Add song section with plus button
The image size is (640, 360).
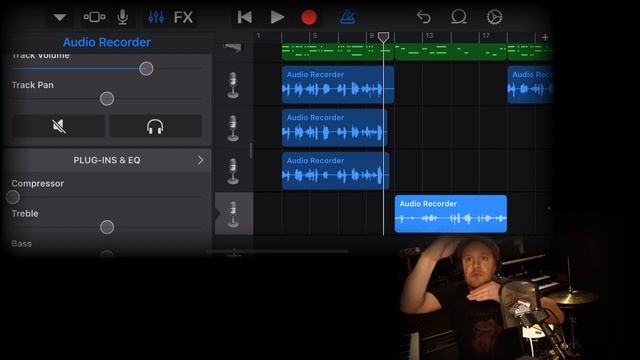click(x=545, y=37)
